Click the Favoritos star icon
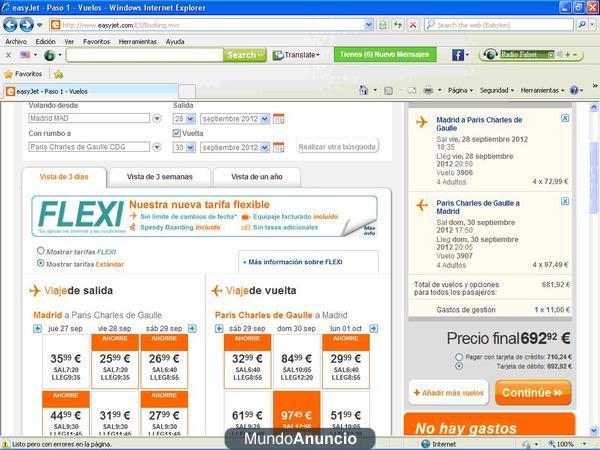The image size is (600, 450). tap(8, 74)
